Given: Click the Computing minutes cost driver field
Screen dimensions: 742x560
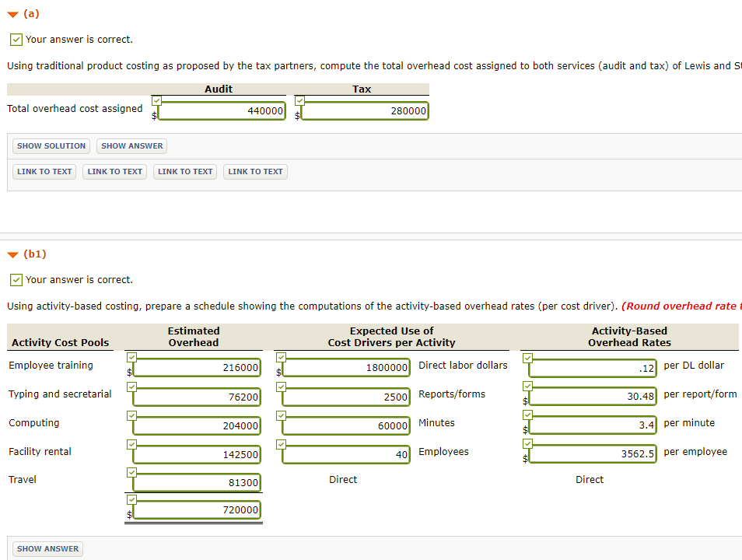Looking at the screenshot, I should tap(347, 425).
